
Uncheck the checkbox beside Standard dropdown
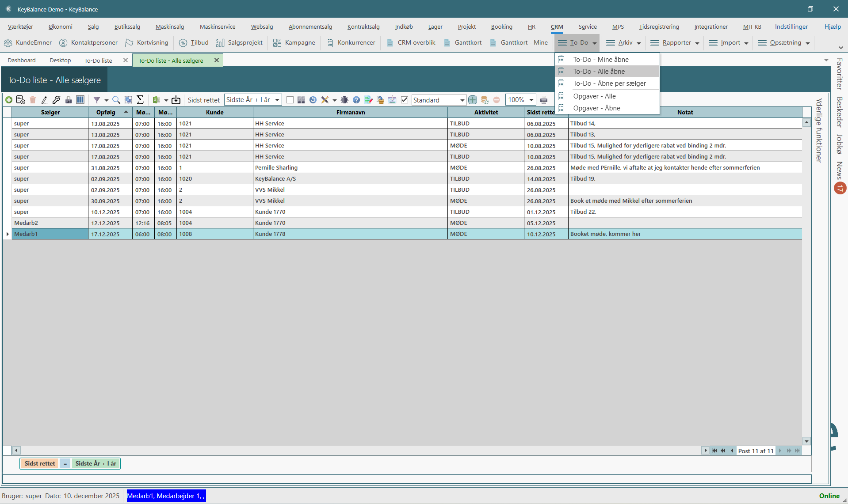click(404, 100)
